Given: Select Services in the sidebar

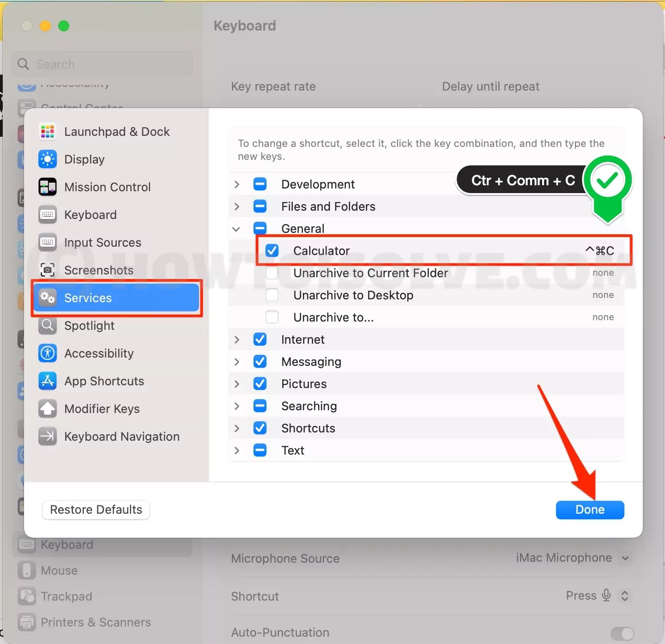Looking at the screenshot, I should [88, 298].
